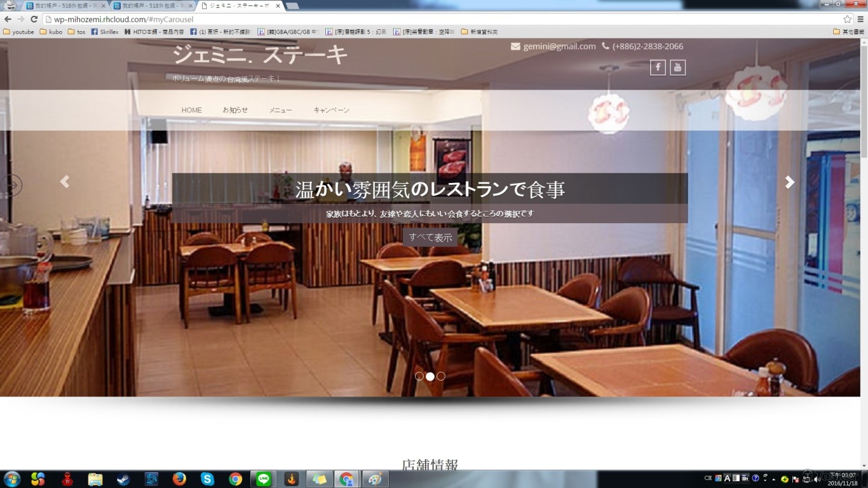Launch Steam from the taskbar
Screen dimensions: 868x488
[123, 479]
